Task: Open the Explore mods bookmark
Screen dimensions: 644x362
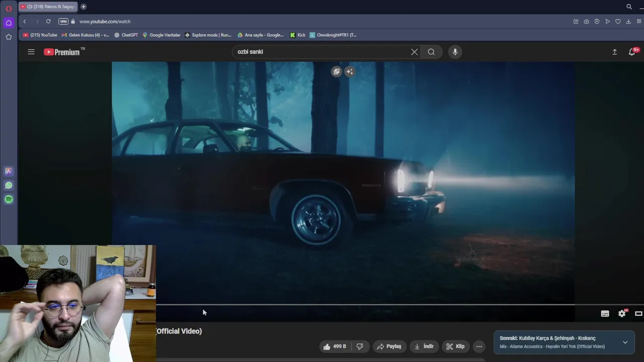Action: (208, 35)
